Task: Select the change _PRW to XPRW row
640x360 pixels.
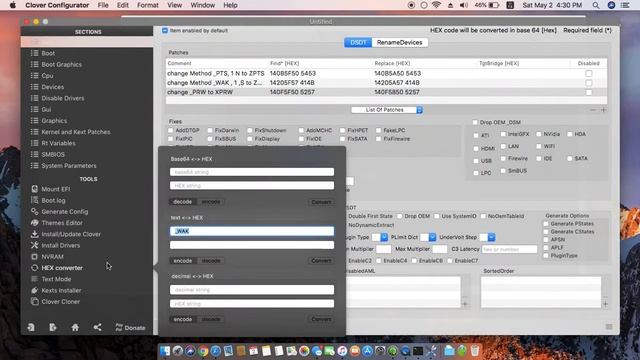Action: pos(386,92)
